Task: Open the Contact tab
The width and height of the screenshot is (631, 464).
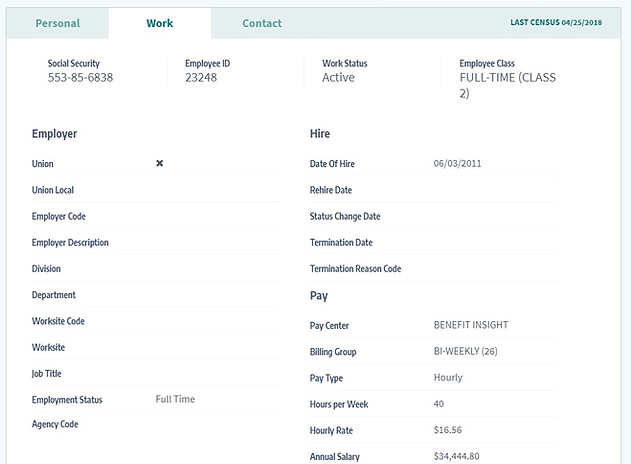Action: point(262,23)
